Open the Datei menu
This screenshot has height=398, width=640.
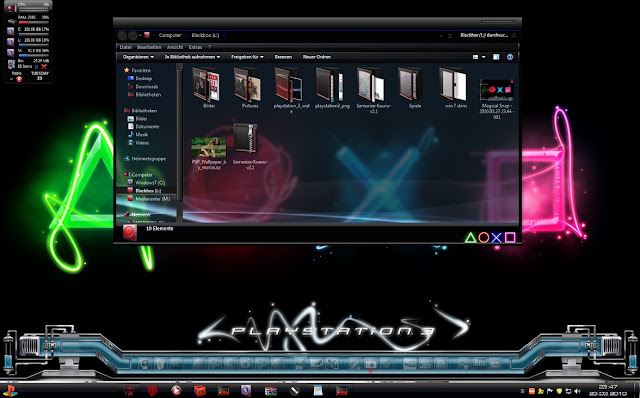click(x=126, y=47)
